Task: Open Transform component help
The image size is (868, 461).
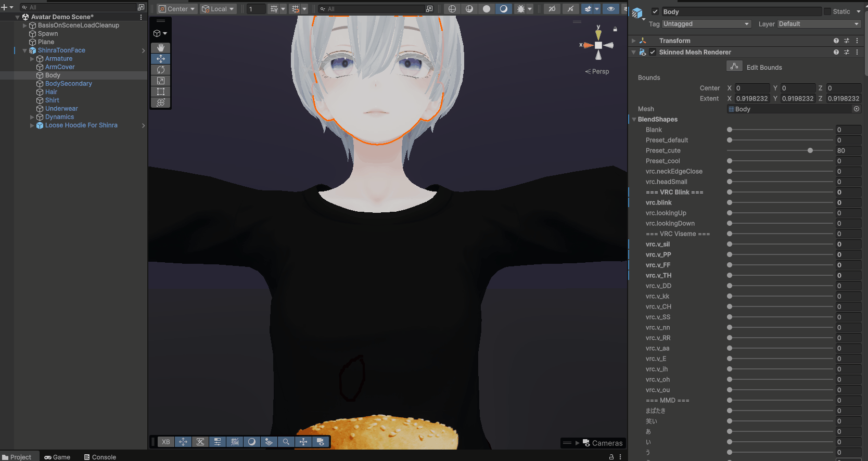Action: click(836, 41)
